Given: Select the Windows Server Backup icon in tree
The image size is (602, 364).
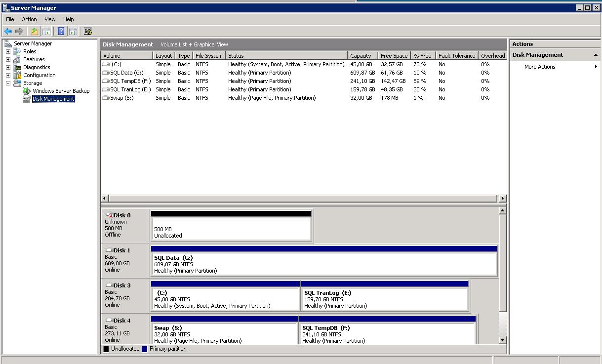Looking at the screenshot, I should point(27,91).
